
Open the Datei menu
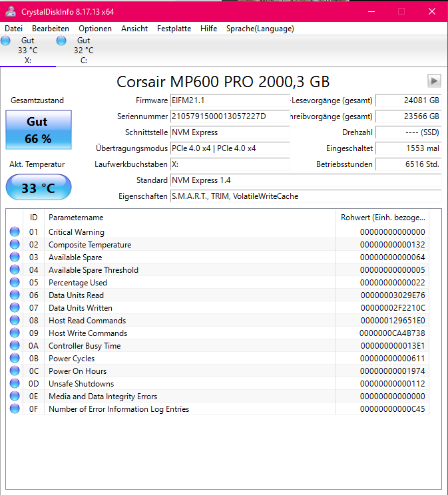[x=13, y=29]
